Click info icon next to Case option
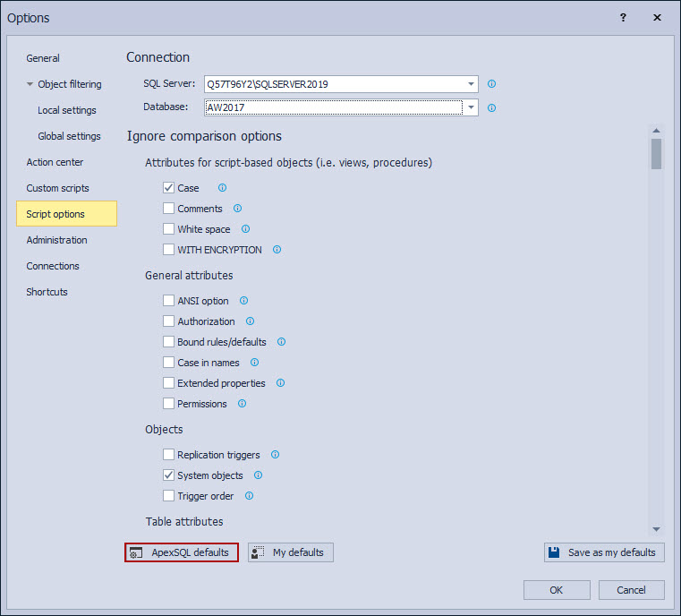The width and height of the screenshot is (681, 616). pyautogui.click(x=222, y=188)
